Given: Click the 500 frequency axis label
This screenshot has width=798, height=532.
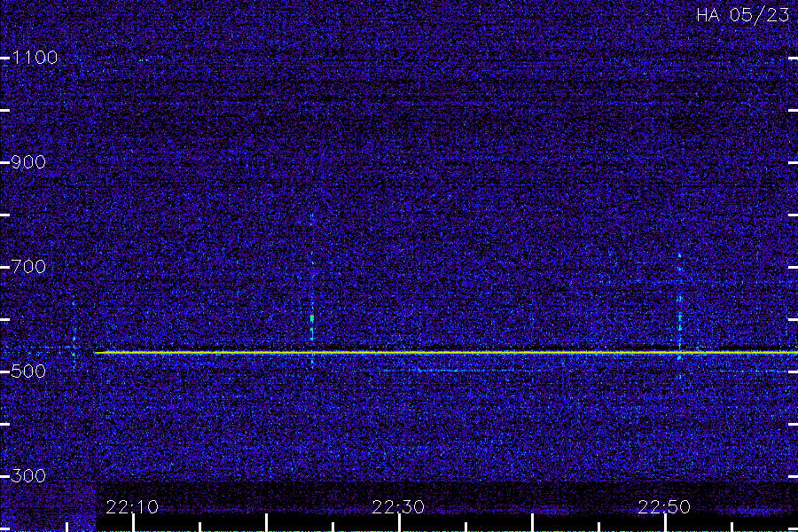Looking at the screenshot, I should (x=28, y=372).
